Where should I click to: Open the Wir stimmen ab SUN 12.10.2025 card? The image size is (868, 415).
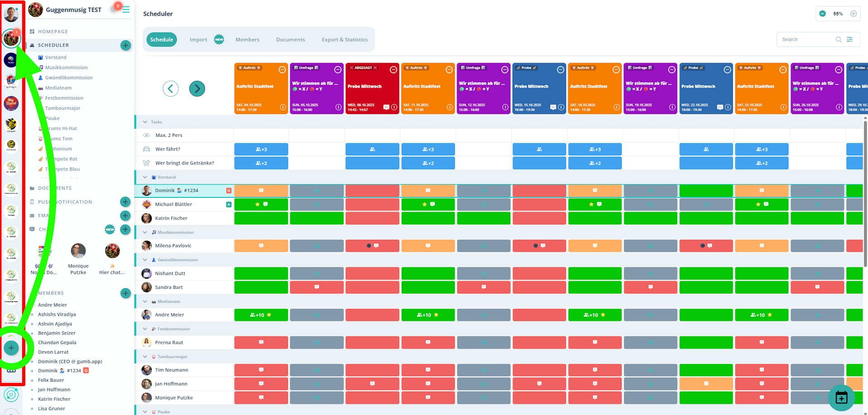[x=483, y=89]
